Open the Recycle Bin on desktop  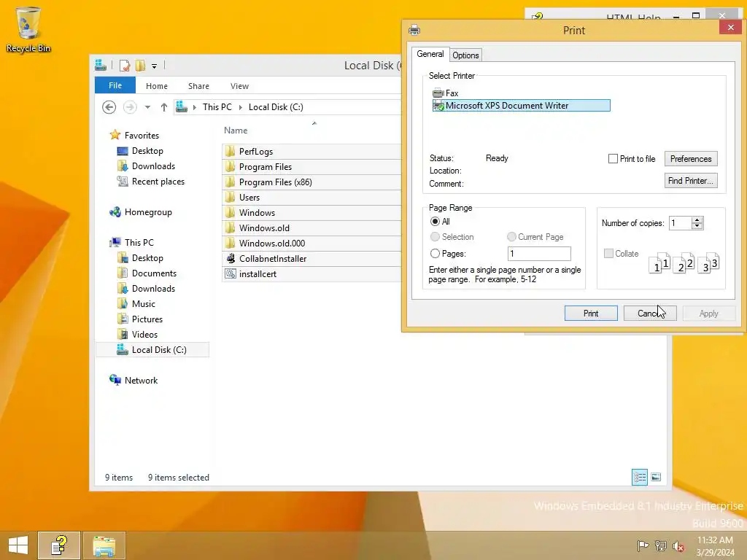[x=28, y=29]
